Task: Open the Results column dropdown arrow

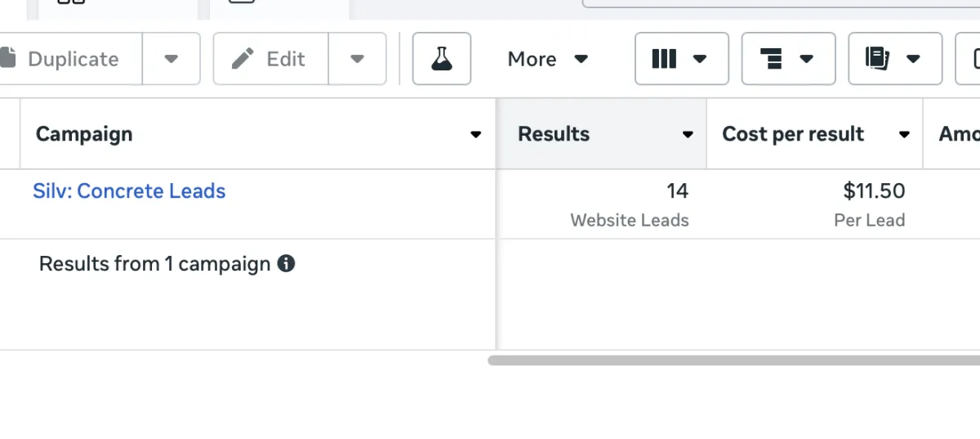Action: point(688,135)
